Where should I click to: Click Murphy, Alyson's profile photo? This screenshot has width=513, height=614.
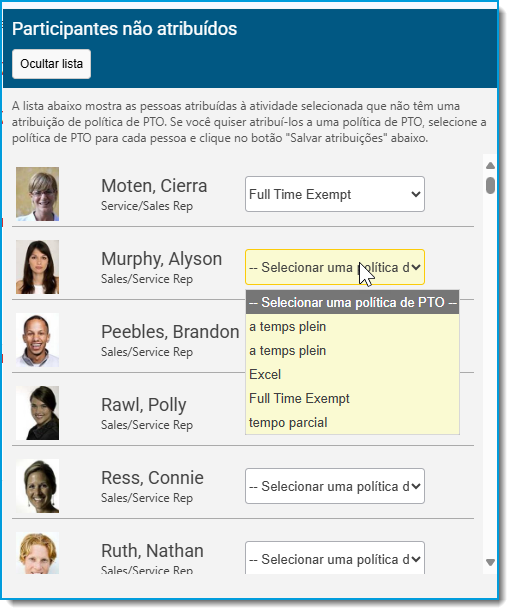(x=38, y=269)
